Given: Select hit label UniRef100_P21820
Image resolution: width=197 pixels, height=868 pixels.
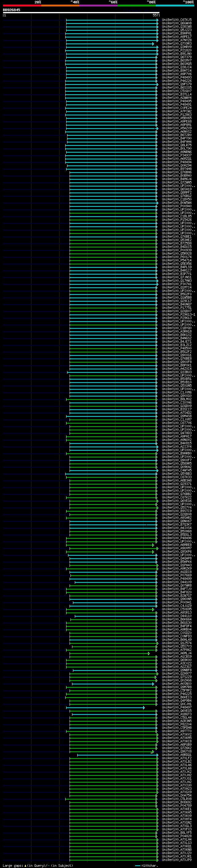Looking at the screenshot, I should [x=176, y=50].
